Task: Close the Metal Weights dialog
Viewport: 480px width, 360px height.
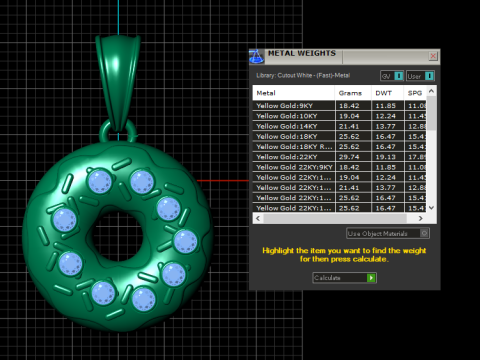Action: pos(433,56)
